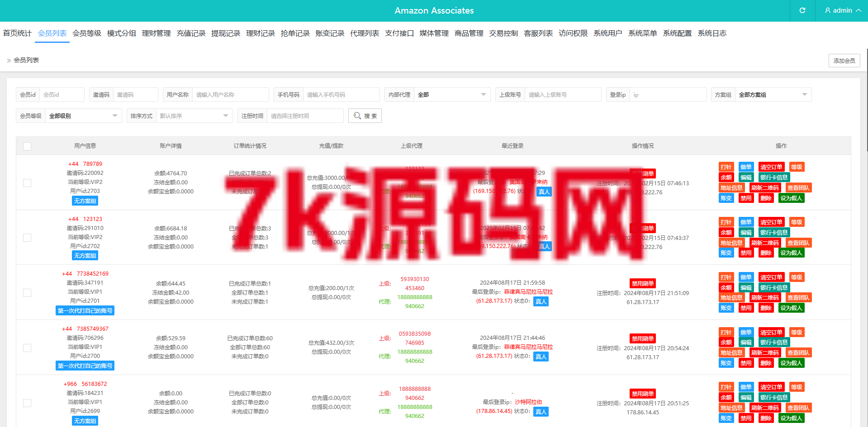Click 删除 for user 7385749367
Viewport: 868px width, 427px height.
coord(766,363)
